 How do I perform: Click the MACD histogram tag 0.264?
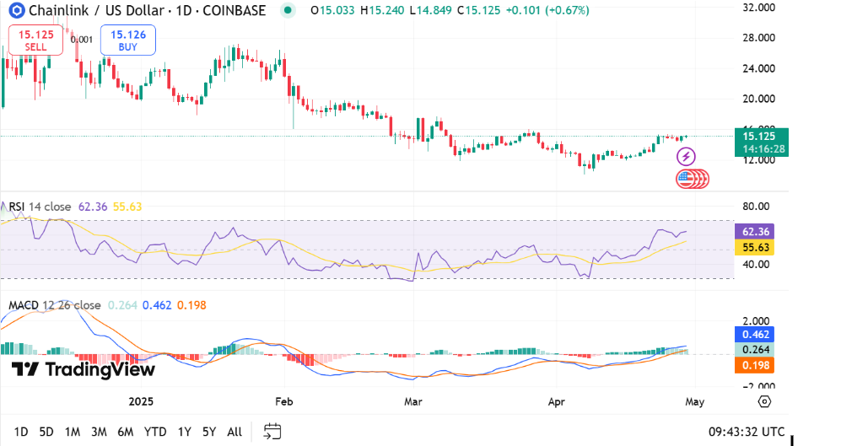pos(754,350)
